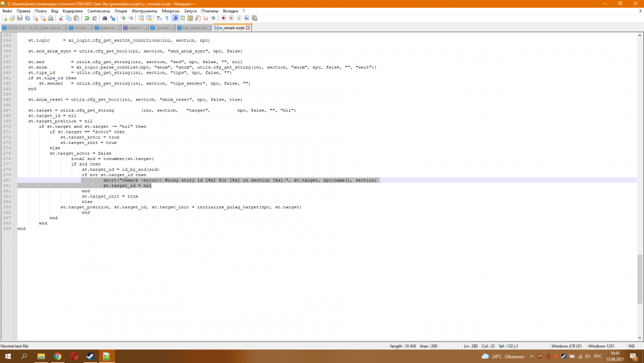This screenshot has width=644, height=363.
Task: Click the New file toolbar icon
Action: click(4, 18)
